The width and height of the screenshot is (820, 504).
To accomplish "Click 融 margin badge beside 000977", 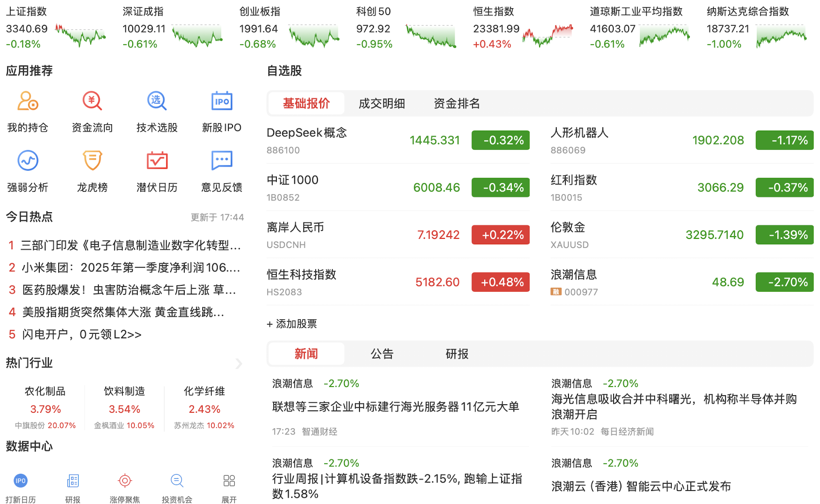I will (556, 292).
